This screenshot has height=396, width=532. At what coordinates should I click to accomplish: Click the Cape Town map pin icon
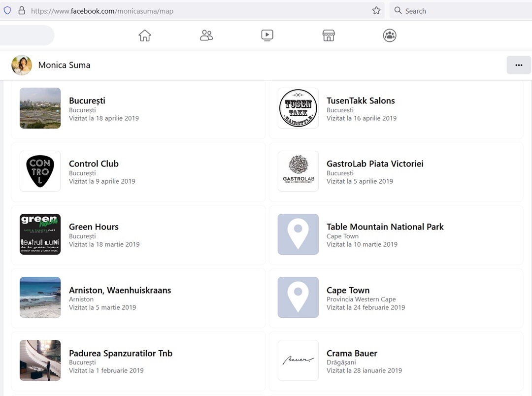(298, 297)
